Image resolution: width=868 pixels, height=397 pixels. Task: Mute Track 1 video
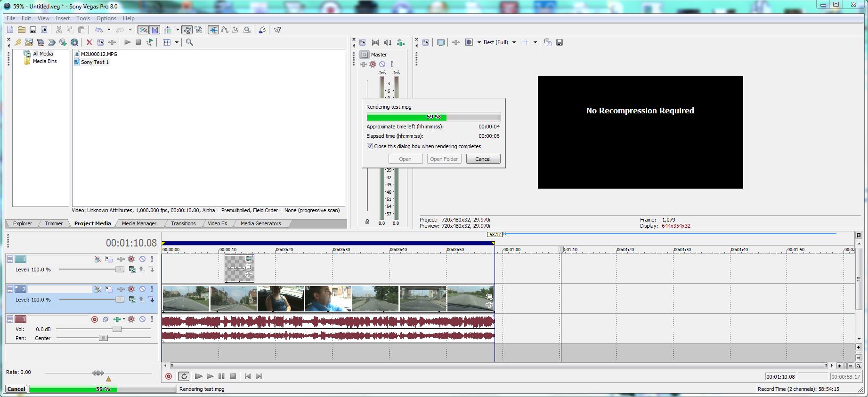pyautogui.click(x=142, y=259)
